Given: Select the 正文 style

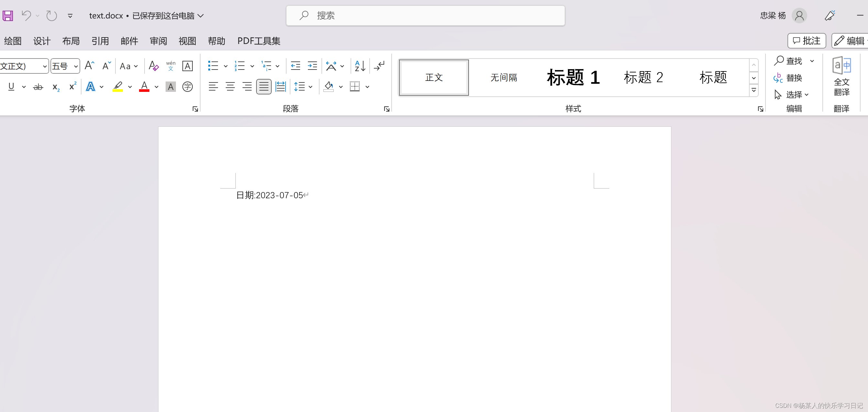Looking at the screenshot, I should pyautogui.click(x=434, y=78).
